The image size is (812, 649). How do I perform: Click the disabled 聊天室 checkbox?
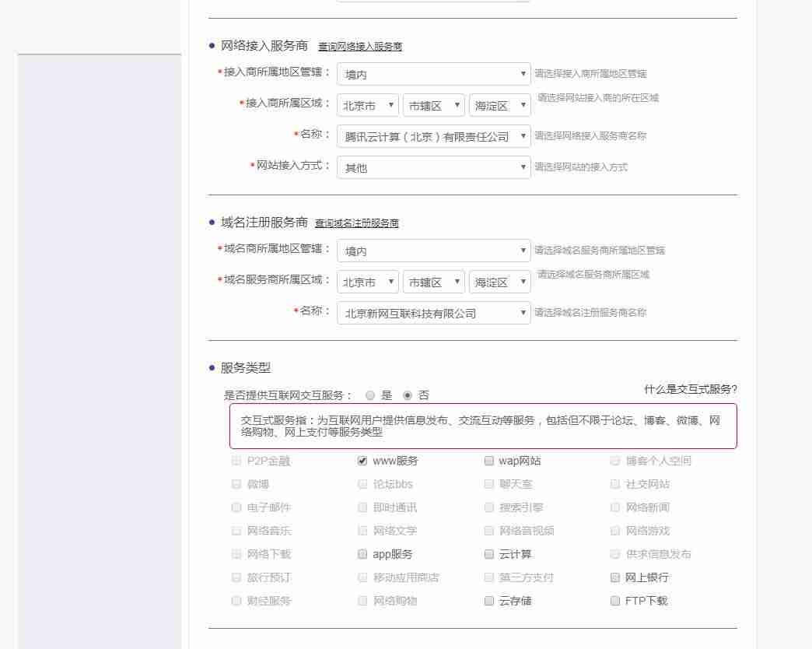click(x=489, y=484)
